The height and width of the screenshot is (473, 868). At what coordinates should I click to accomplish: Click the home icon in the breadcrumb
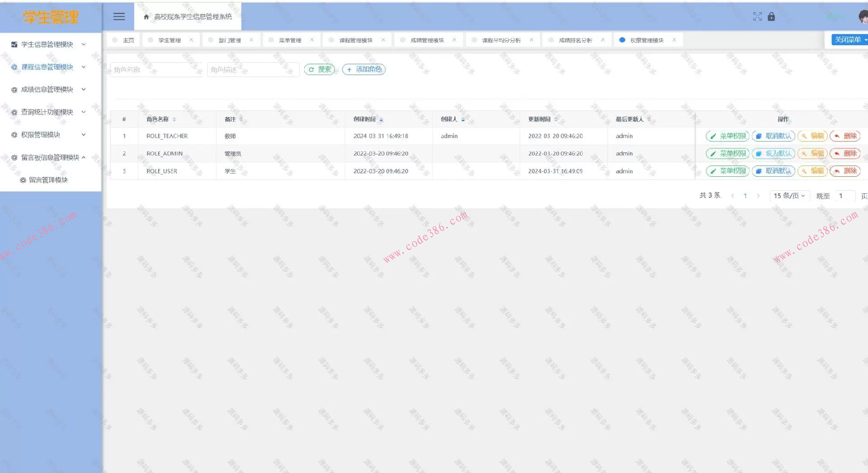point(146,17)
